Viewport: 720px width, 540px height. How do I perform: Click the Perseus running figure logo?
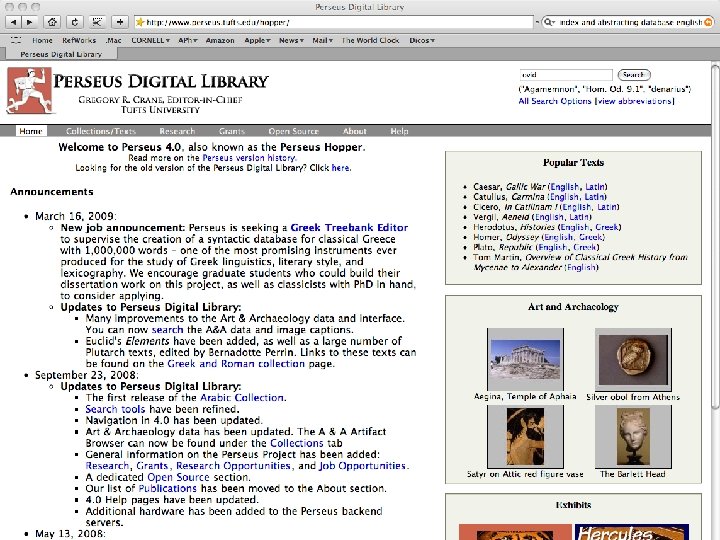coord(29,90)
